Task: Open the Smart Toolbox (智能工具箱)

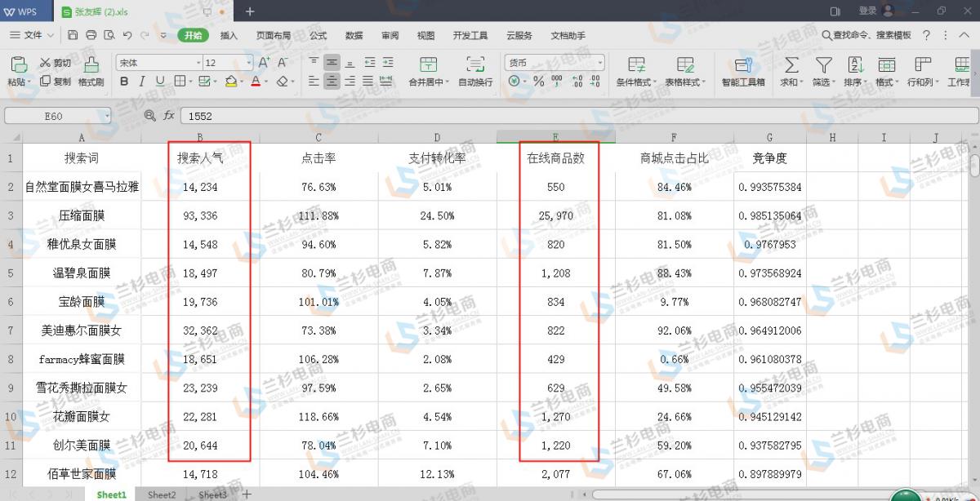Action: click(x=743, y=65)
